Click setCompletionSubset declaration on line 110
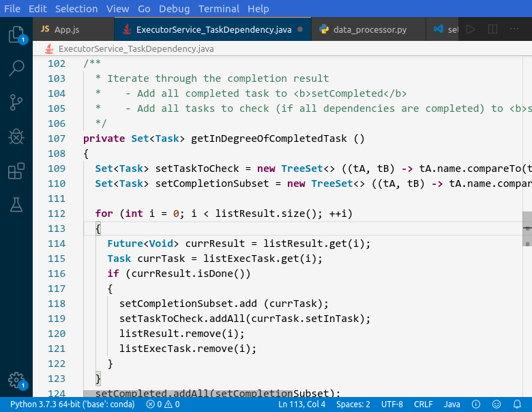Screen dimensions: 532x412 (212, 183)
